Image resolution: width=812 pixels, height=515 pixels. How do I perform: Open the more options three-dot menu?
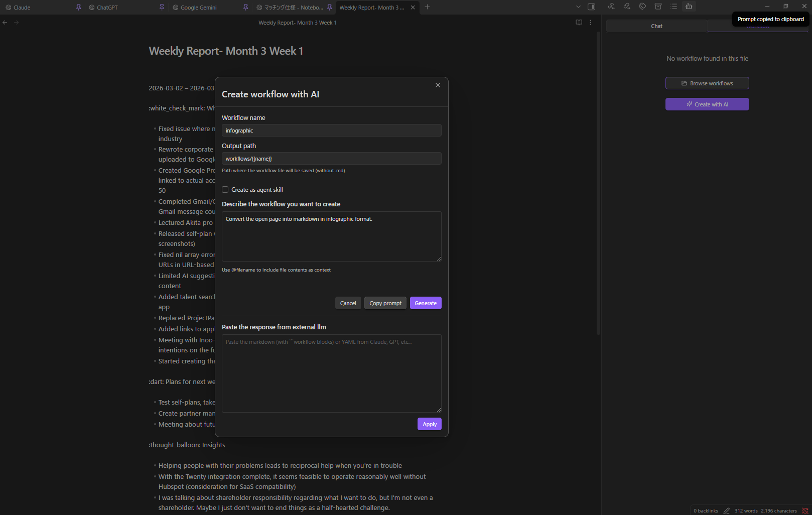tap(591, 22)
